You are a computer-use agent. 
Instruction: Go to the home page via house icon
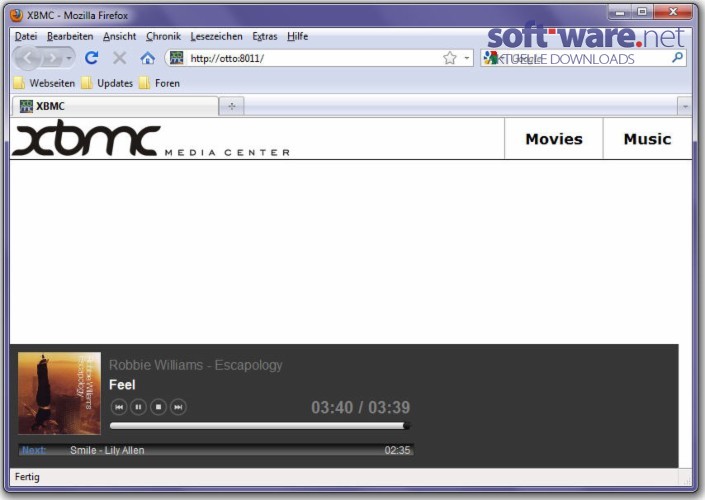pyautogui.click(x=147, y=58)
